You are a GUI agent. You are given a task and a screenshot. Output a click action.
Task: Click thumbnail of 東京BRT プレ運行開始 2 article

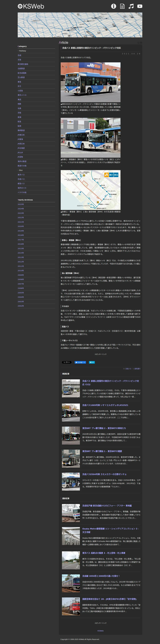(x=71, y=436)
